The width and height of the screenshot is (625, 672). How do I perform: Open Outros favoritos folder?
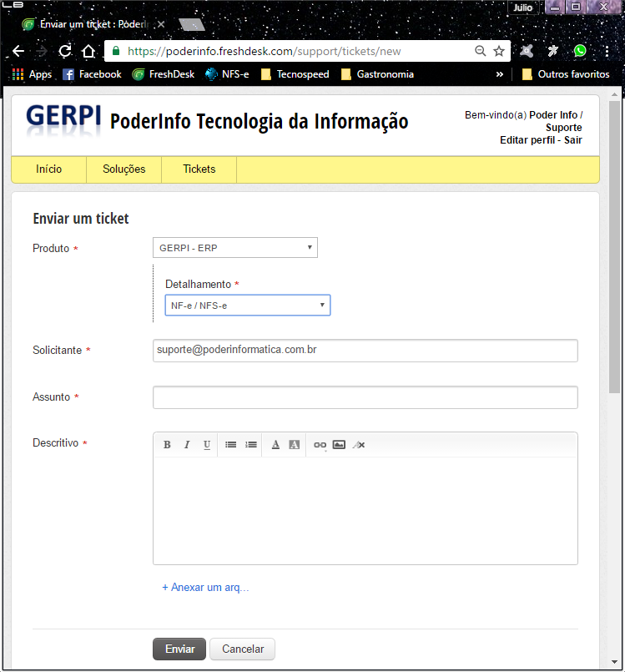pyautogui.click(x=566, y=74)
